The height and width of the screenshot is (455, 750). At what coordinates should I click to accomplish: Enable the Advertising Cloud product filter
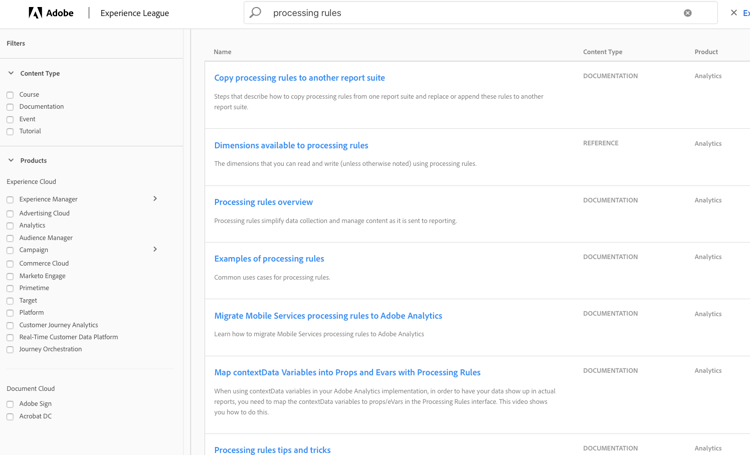(10, 213)
